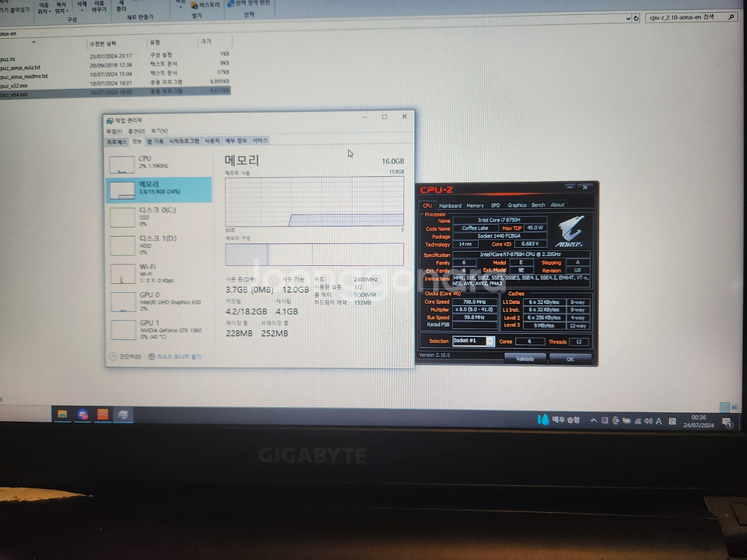The image size is (747, 560).
Task: Open the 이동 위치 dropdown in ribbon
Action: pos(44,7)
